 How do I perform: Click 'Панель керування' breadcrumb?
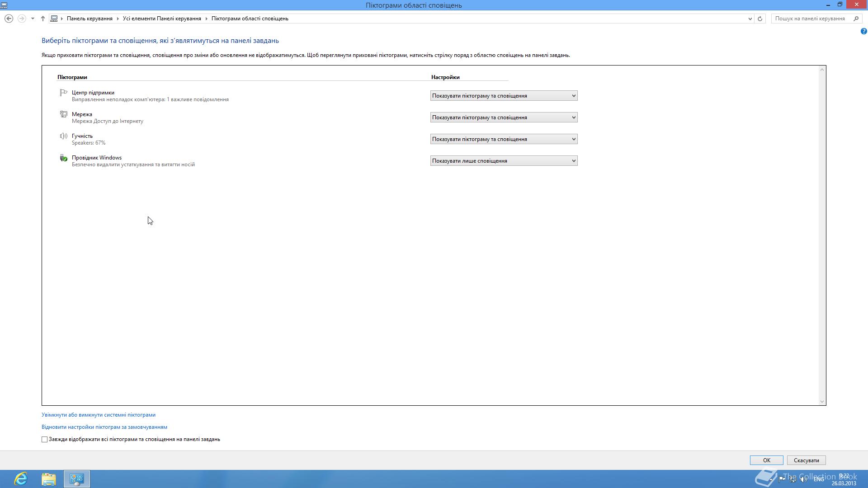point(90,19)
